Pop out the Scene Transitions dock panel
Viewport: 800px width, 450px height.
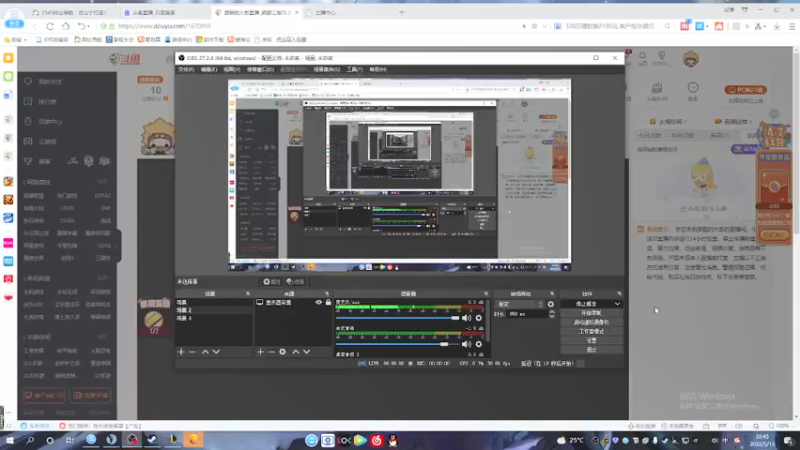click(x=552, y=294)
